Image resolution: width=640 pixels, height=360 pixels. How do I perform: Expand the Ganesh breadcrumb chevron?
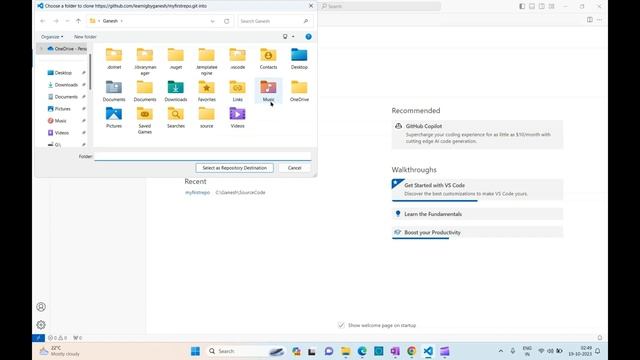click(122, 21)
